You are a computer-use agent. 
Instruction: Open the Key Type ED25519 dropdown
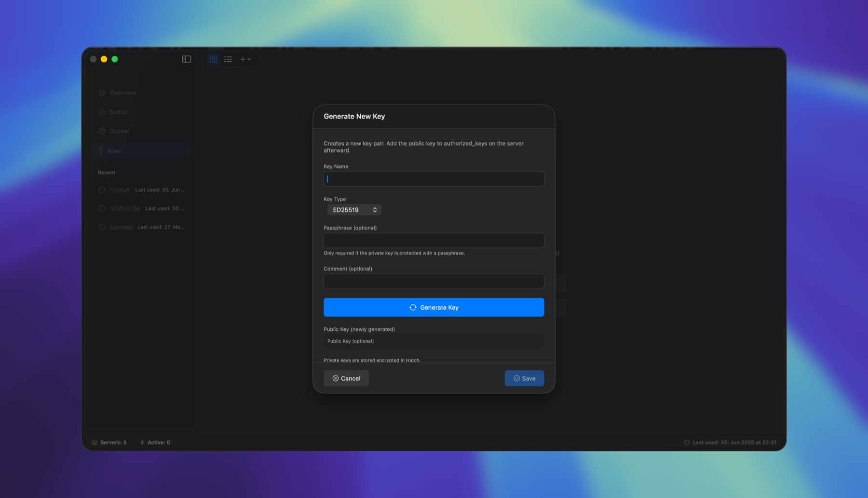[x=354, y=210]
